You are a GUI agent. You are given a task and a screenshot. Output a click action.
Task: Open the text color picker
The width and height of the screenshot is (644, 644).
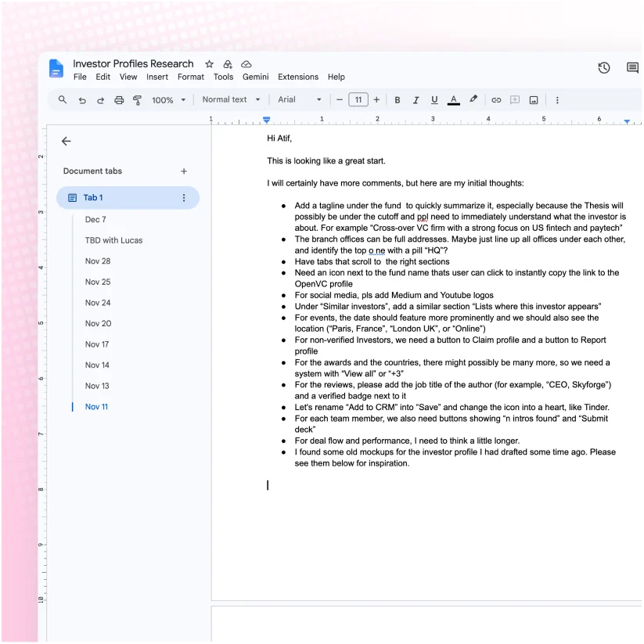453,100
